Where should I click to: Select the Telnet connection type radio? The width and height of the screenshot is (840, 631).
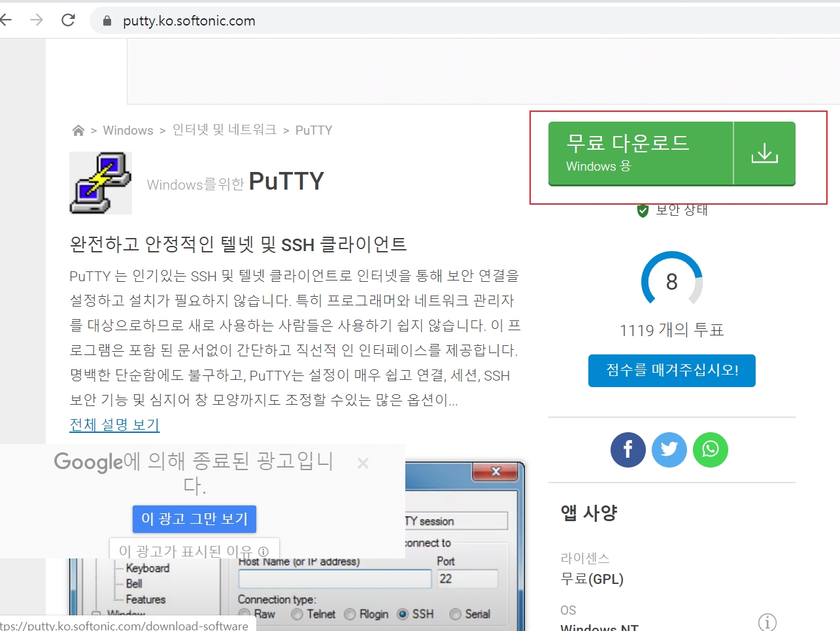point(297,614)
